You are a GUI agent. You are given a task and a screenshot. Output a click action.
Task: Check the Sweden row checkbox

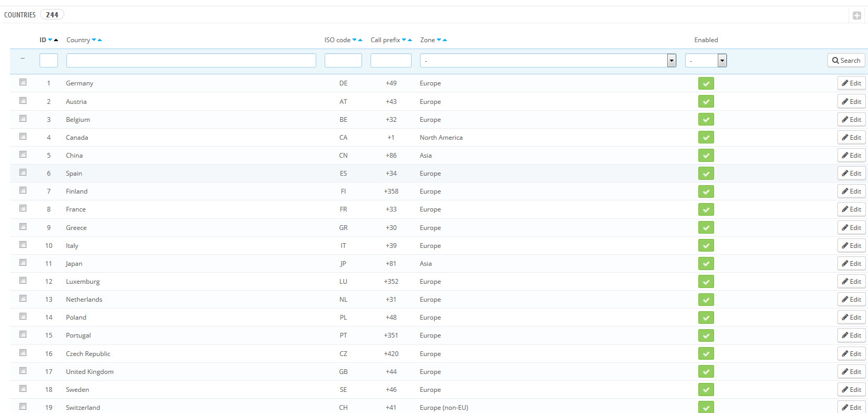23,388
